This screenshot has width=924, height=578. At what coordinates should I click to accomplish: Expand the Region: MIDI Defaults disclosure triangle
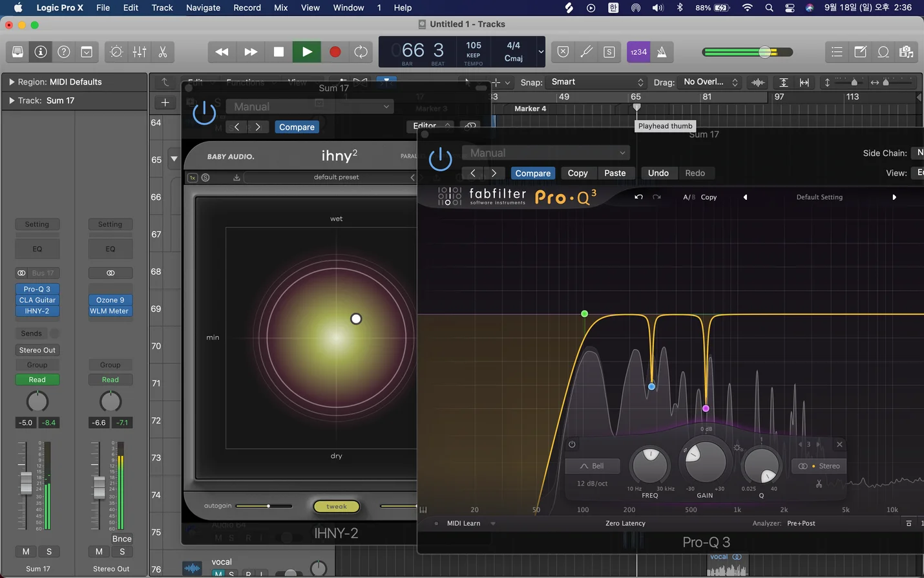point(11,82)
